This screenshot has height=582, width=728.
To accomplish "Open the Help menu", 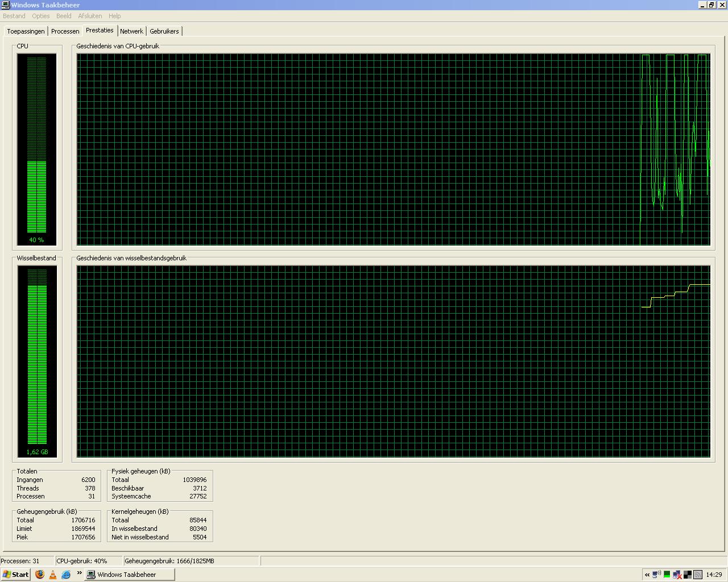I will 114,16.
